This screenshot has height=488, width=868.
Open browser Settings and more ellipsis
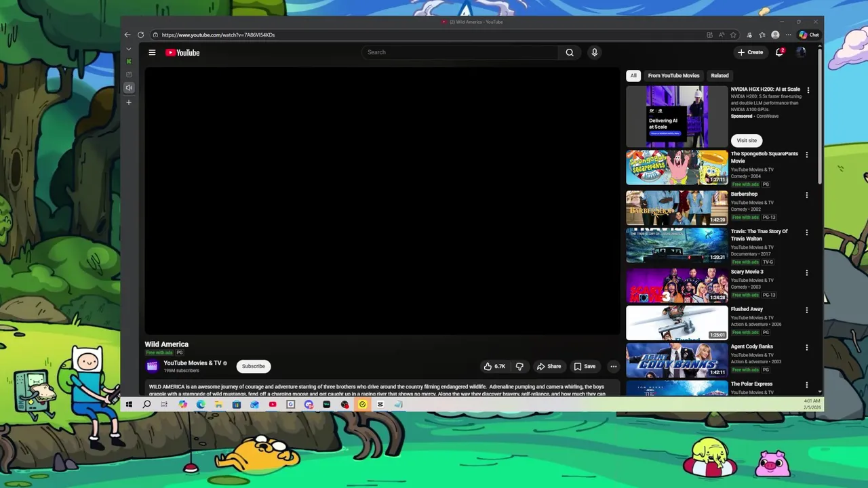(788, 35)
